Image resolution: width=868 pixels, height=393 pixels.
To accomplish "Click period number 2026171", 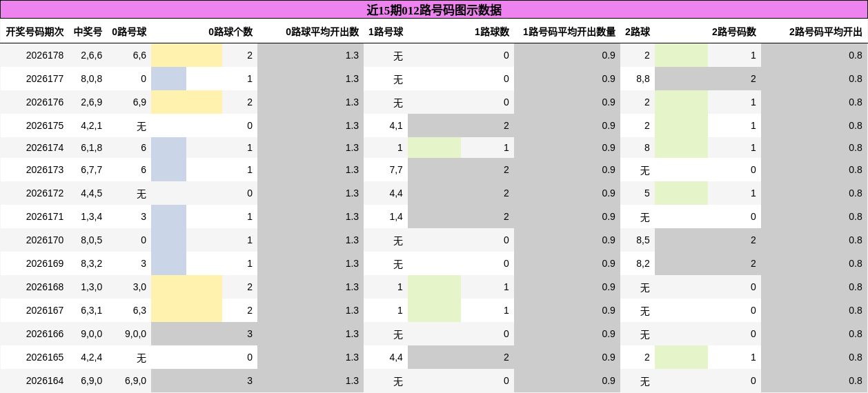I will pos(45,216).
